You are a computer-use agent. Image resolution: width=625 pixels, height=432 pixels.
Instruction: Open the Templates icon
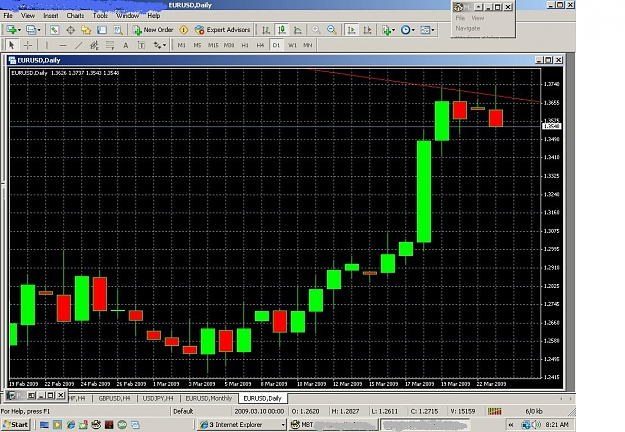click(x=425, y=30)
